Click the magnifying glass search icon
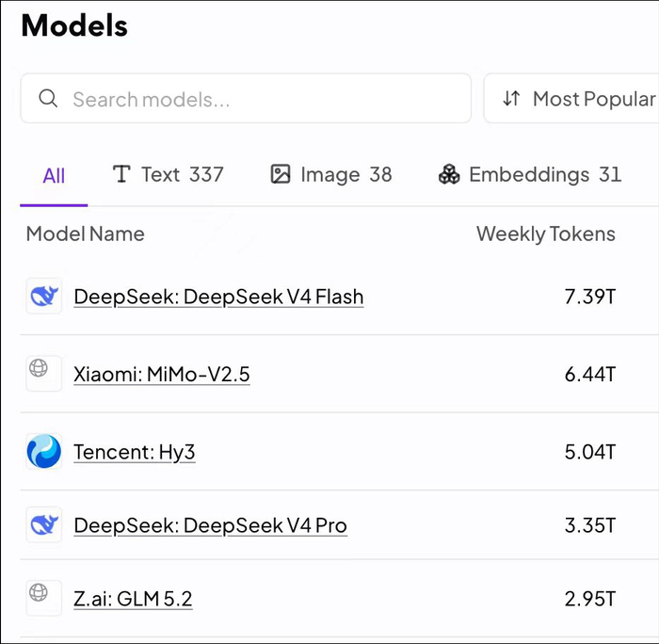The width and height of the screenshot is (659, 644). [x=48, y=99]
